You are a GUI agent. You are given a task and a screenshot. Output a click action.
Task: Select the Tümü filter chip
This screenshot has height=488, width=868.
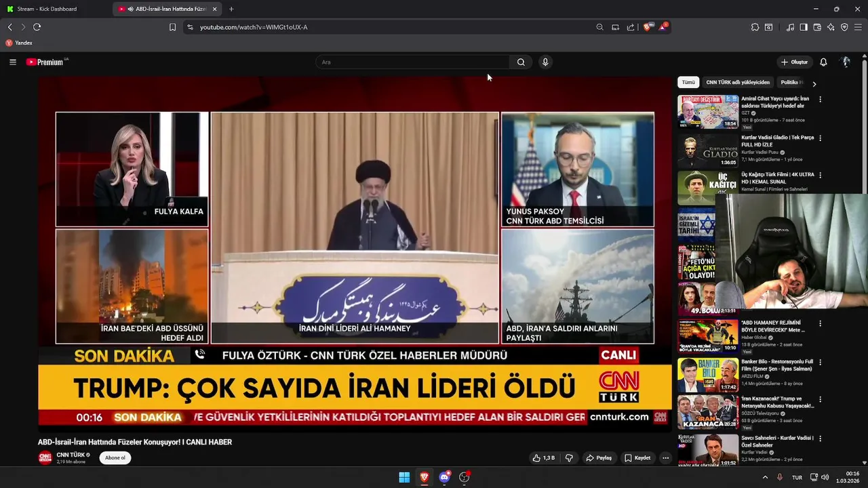point(688,82)
